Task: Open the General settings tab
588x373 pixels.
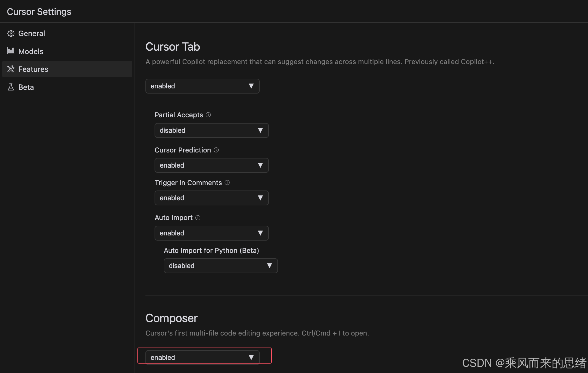Action: 67,33
